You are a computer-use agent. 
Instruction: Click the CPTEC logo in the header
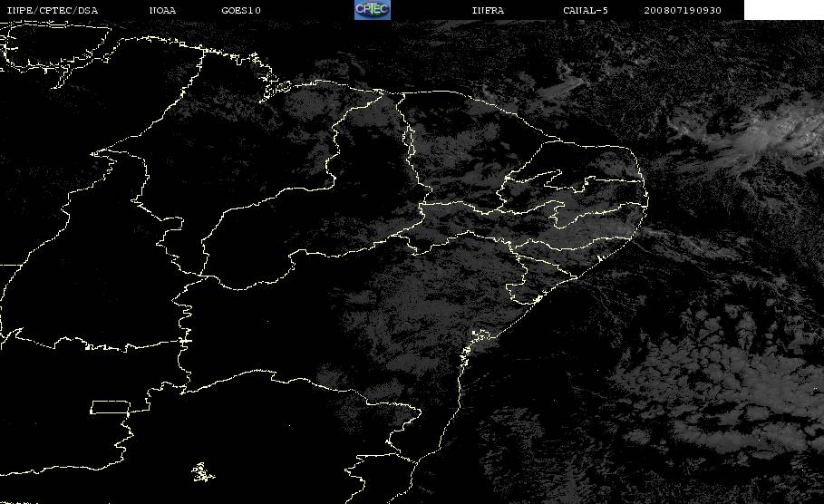pos(373,10)
